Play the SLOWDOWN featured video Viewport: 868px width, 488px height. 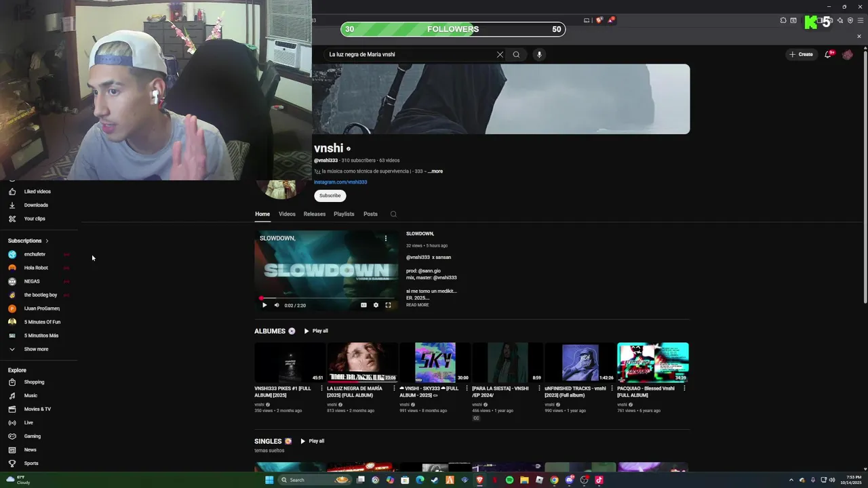coord(264,305)
